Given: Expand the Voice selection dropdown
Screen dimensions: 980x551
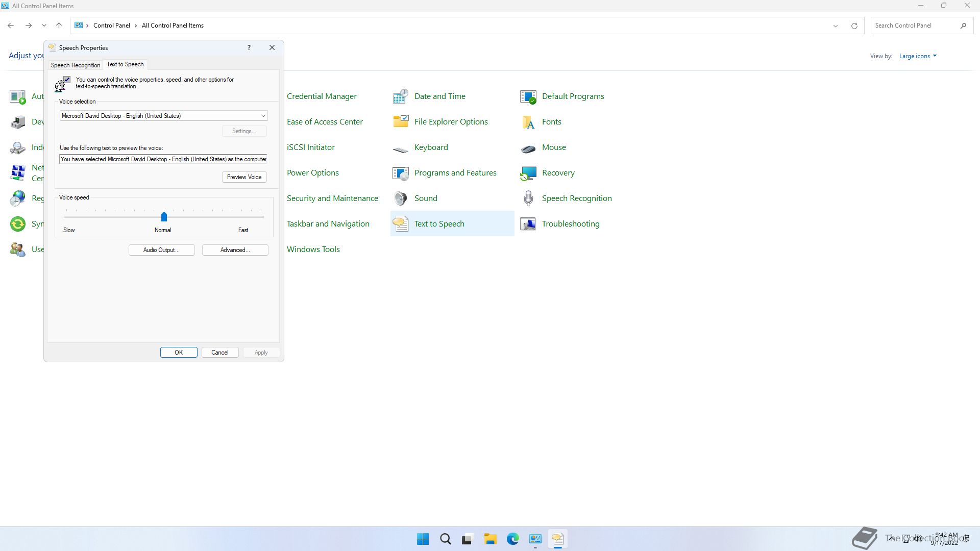Looking at the screenshot, I should [x=263, y=116].
